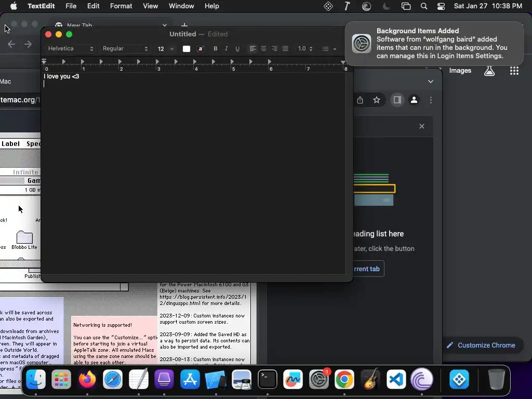
Task: Click the left indent marker on ruler
Action: pos(44,62)
